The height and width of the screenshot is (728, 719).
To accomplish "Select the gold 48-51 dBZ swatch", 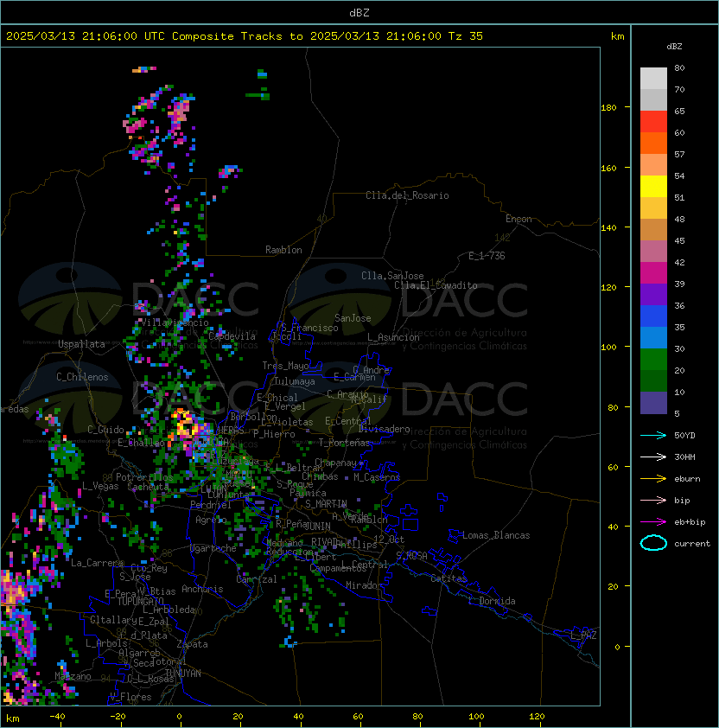I will [x=653, y=208].
